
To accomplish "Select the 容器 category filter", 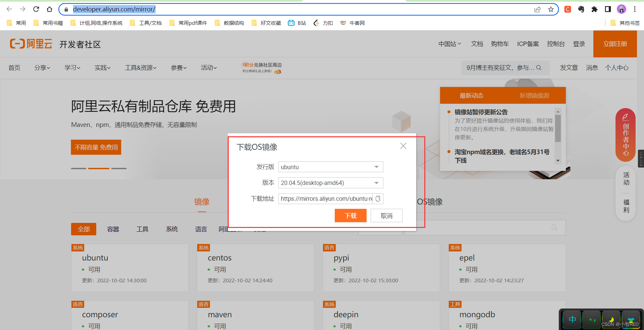I will (x=113, y=229).
